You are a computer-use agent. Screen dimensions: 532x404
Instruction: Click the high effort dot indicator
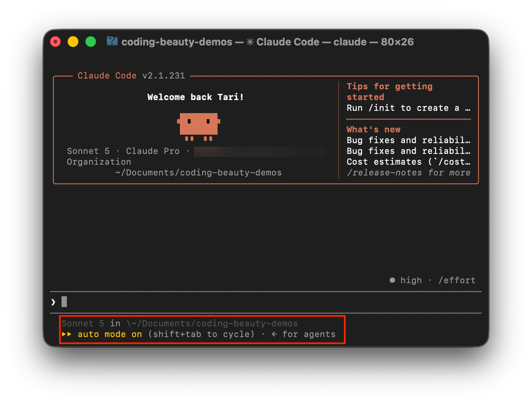(x=392, y=280)
